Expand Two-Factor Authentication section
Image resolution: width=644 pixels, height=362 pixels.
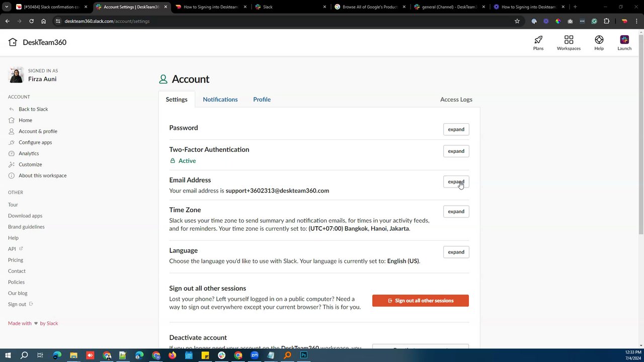point(456,151)
